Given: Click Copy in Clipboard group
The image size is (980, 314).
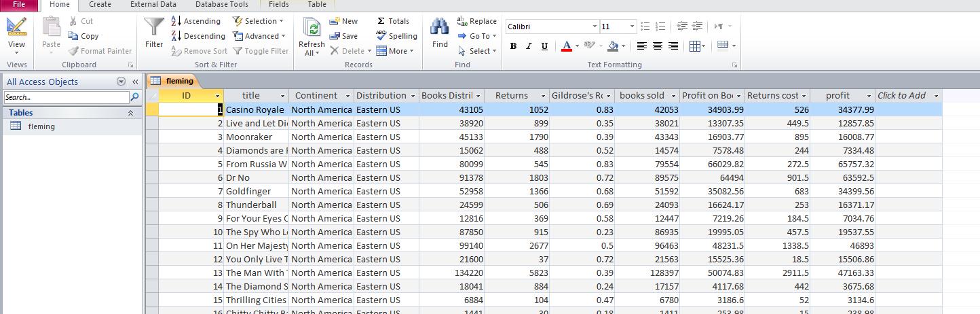Looking at the screenshot, I should pos(83,36).
